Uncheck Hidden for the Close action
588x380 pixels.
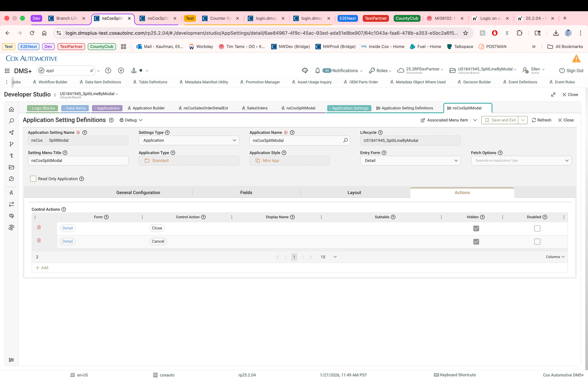tap(476, 228)
